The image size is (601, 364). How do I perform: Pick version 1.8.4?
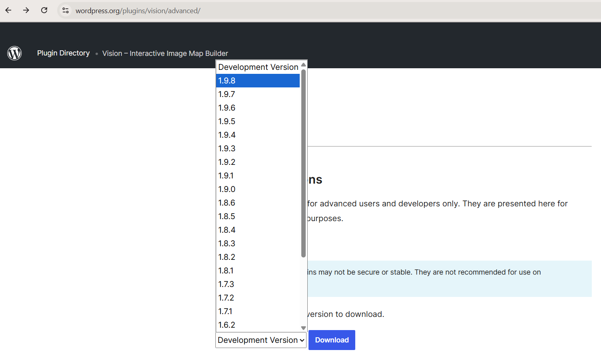tap(258, 230)
